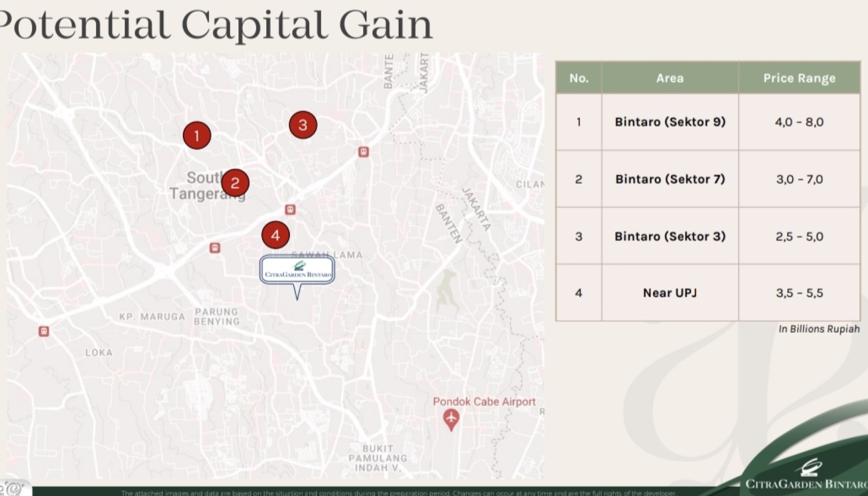
Task: Click red map marker number 3
Action: click(303, 125)
